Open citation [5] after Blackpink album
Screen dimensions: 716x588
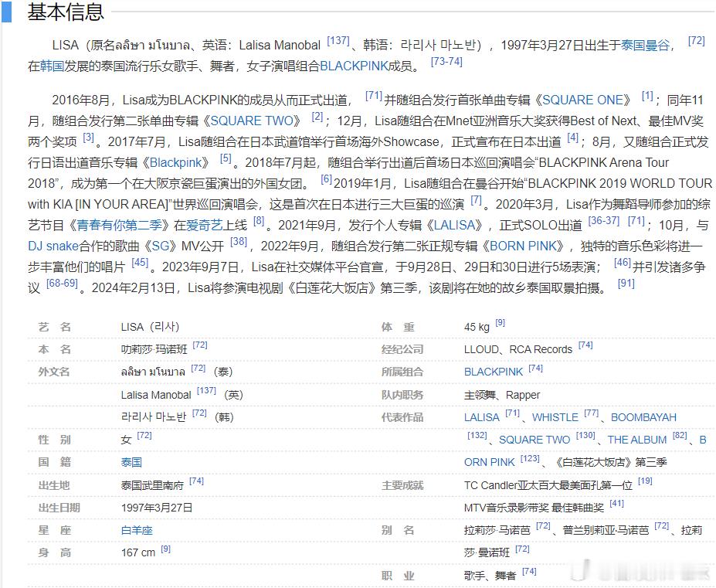tap(226, 158)
